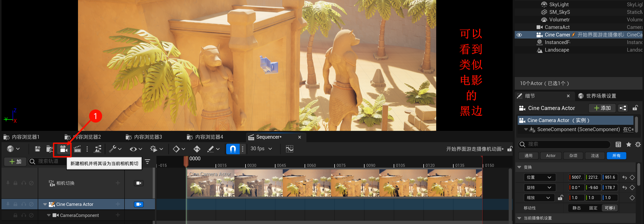Click the render movie clapperboard icon
This screenshot has height=224, width=644.
pyautogui.click(x=77, y=149)
